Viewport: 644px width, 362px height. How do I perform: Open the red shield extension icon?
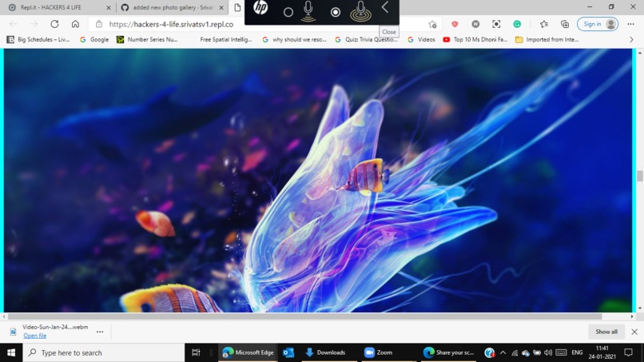(x=455, y=24)
